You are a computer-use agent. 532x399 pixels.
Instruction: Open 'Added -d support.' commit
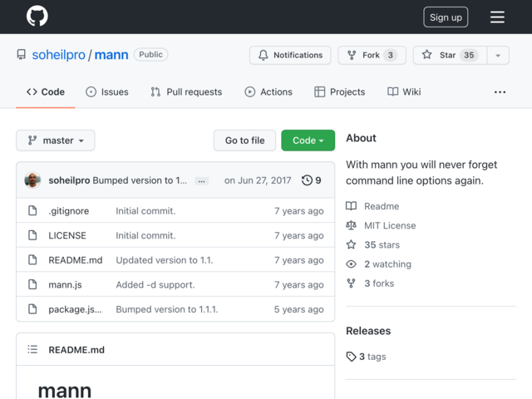[155, 284]
